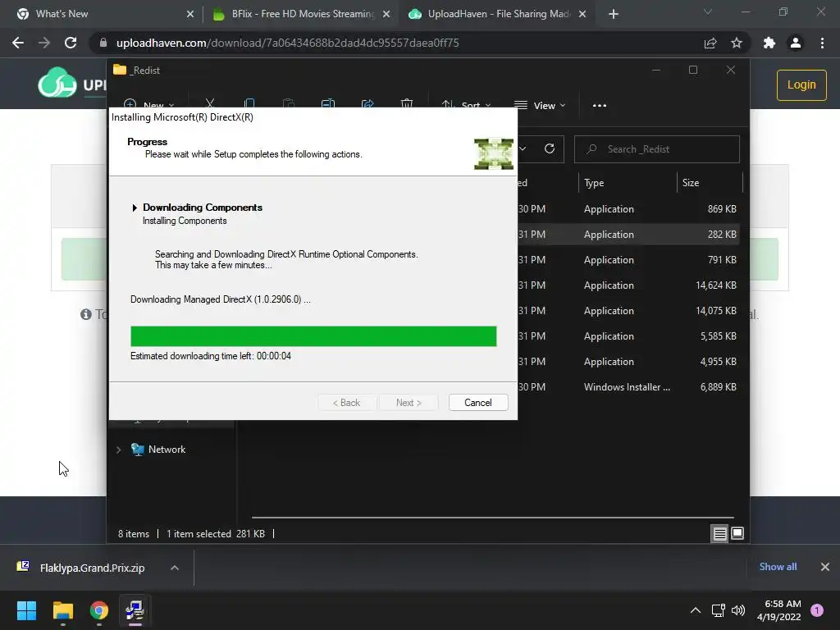Screen dimensions: 840x630
Task: Reload the UploadHaven page
Action: click(71, 43)
